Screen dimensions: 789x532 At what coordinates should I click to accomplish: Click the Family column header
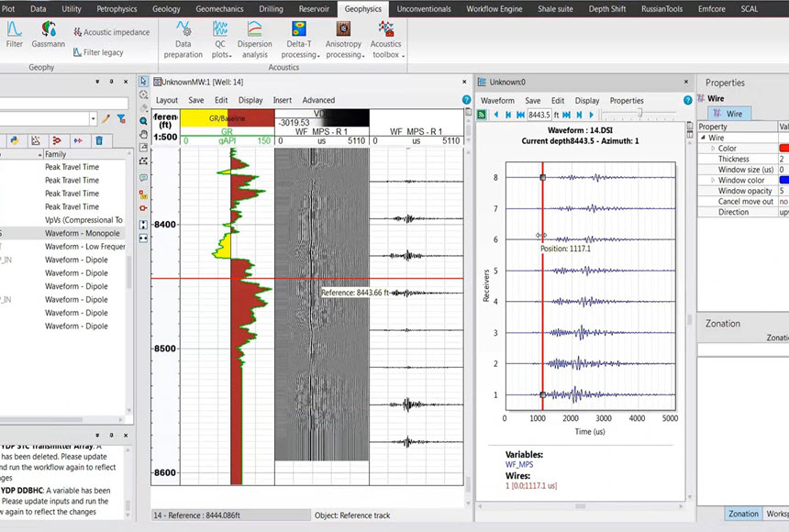[x=83, y=154]
